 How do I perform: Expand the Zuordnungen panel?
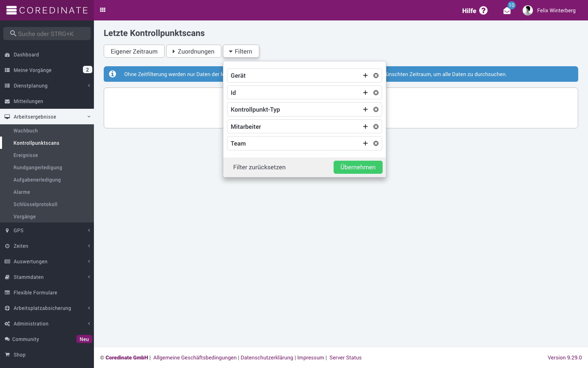coord(194,51)
